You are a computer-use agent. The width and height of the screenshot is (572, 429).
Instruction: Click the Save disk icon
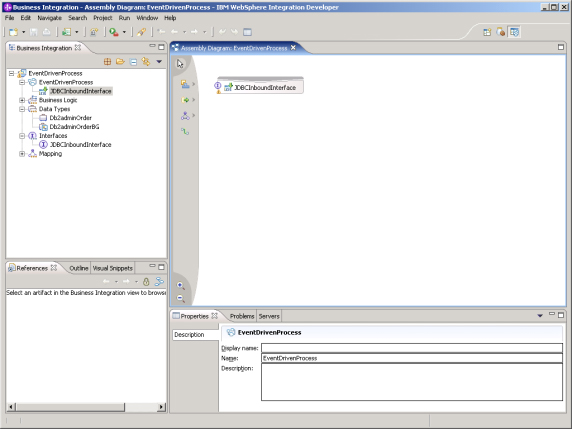click(34, 32)
